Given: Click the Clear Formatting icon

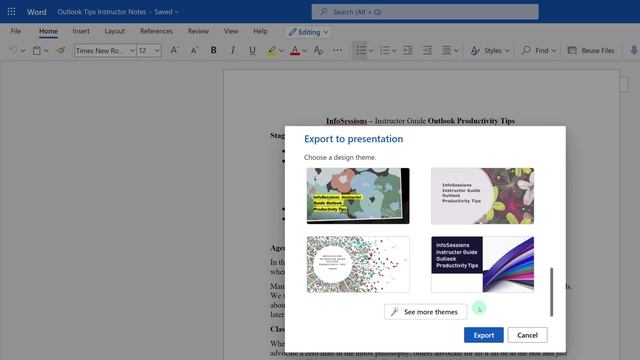Looking at the screenshot, I should click(318, 50).
